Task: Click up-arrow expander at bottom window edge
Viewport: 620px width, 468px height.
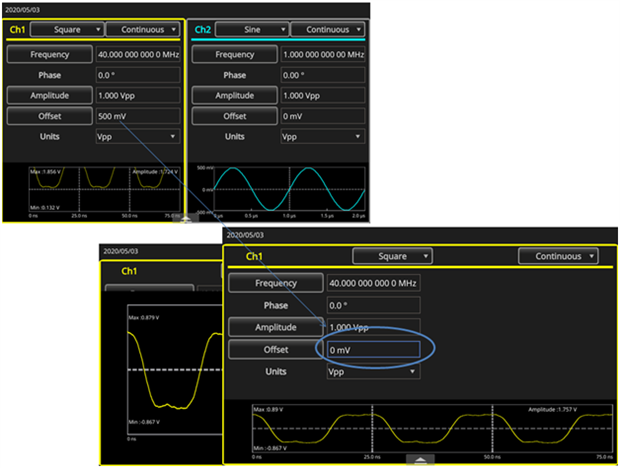Action: tap(420, 460)
